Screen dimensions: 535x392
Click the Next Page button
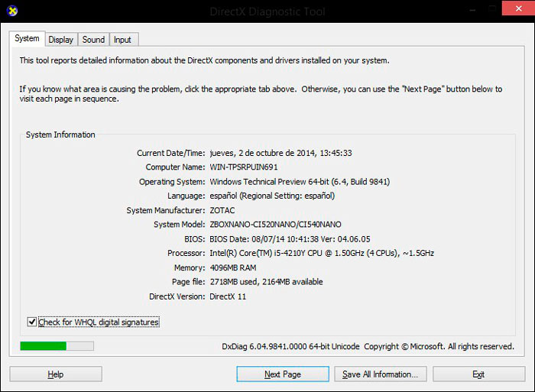282,374
